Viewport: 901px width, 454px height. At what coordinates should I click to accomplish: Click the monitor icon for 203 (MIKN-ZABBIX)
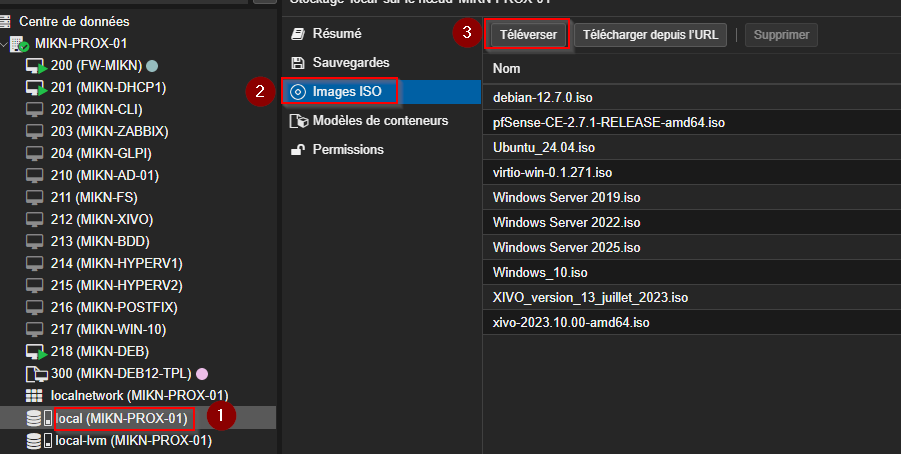(x=34, y=132)
